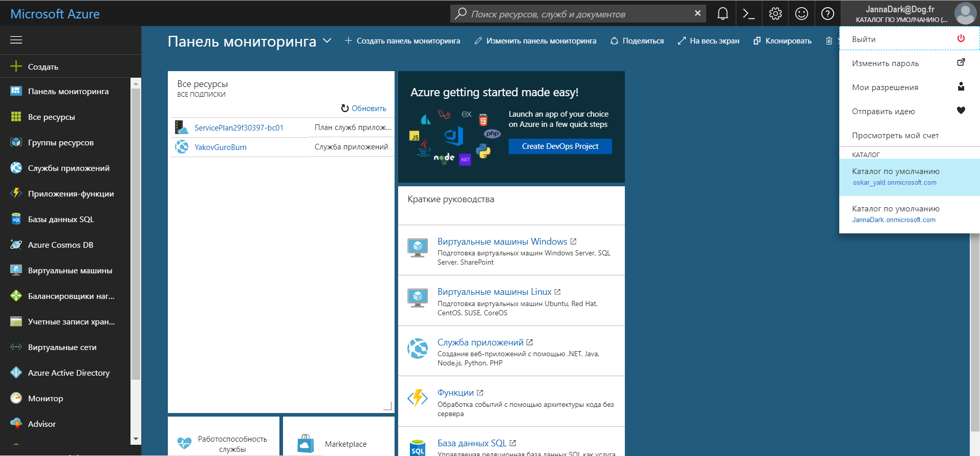The height and width of the screenshot is (456, 980).
Task: Switch to JannaDark.onmicrosoft.com catalog
Action: 909,214
